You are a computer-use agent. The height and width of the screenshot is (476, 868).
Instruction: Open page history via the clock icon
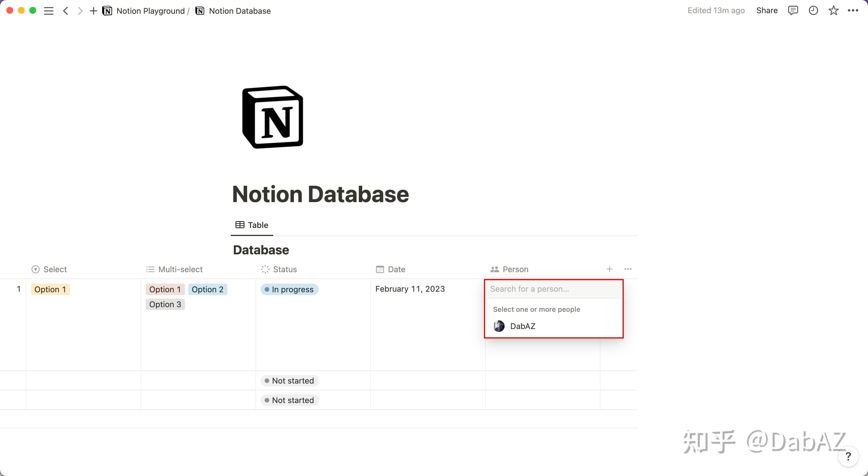pyautogui.click(x=813, y=10)
